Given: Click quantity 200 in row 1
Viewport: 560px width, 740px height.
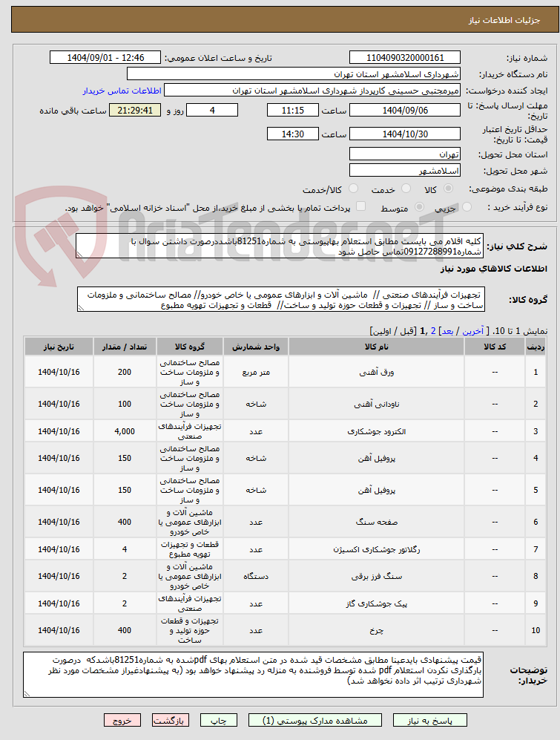Looking at the screenshot, I should [x=125, y=372].
